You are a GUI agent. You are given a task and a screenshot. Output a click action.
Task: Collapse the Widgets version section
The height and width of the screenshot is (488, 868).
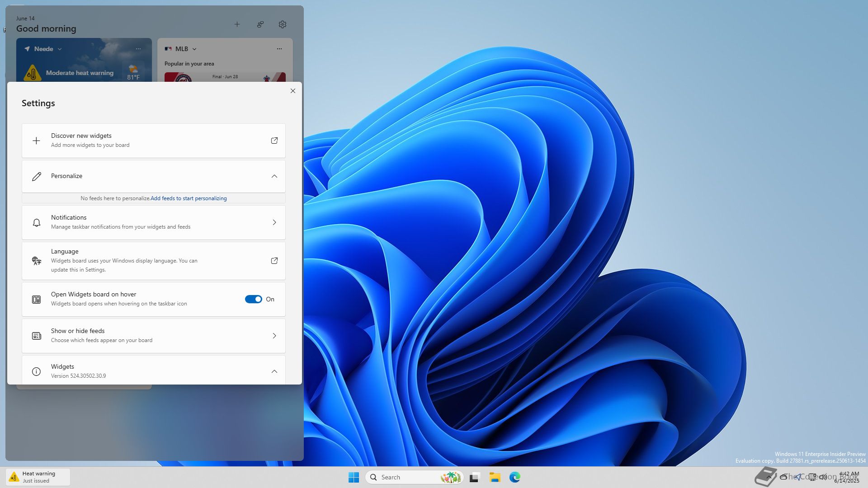(x=274, y=371)
